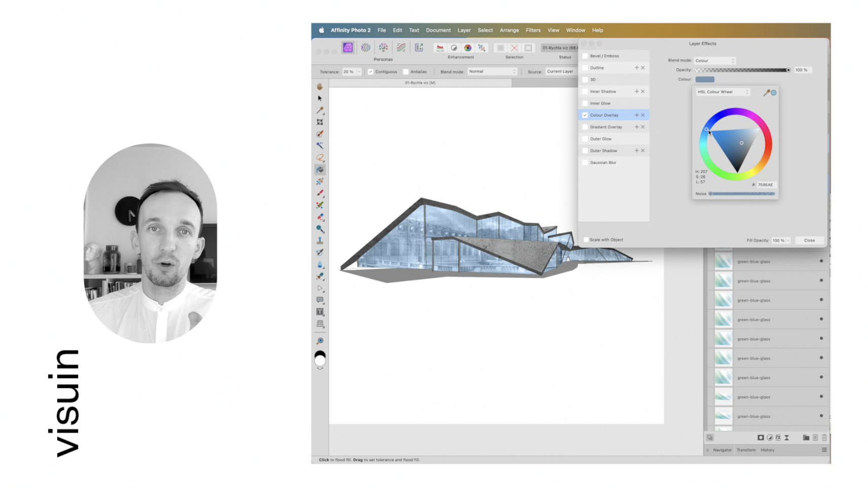Expand the Tolerance percentage dropdown
868x488 pixels.
point(359,72)
